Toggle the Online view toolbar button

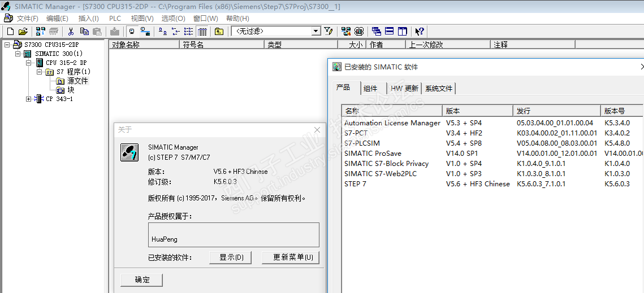pyautogui.click(x=145, y=31)
